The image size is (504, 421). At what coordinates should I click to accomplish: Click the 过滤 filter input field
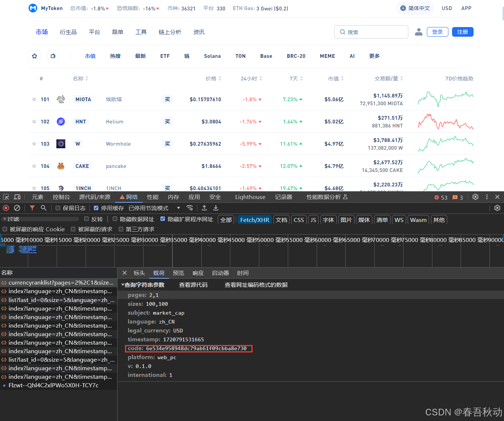pos(40,219)
